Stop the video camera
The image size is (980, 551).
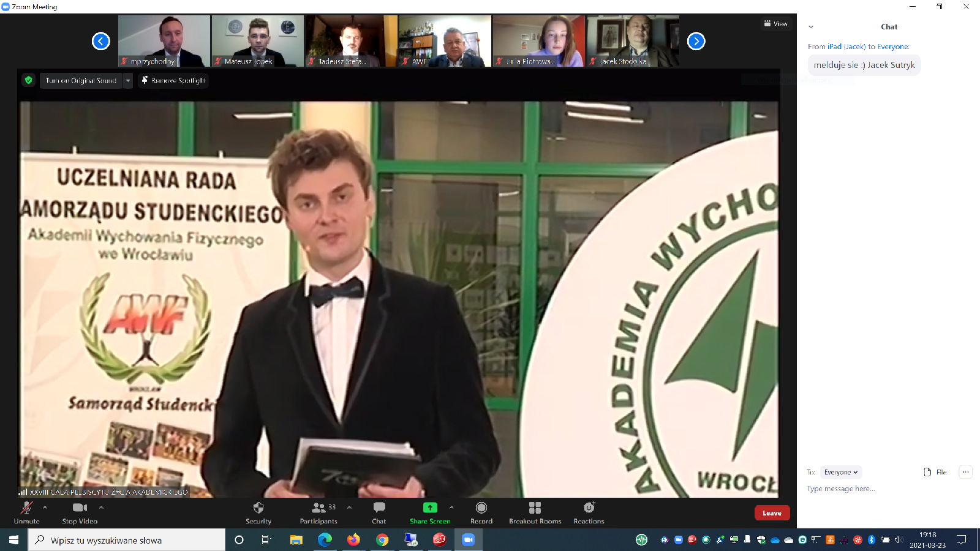click(80, 512)
